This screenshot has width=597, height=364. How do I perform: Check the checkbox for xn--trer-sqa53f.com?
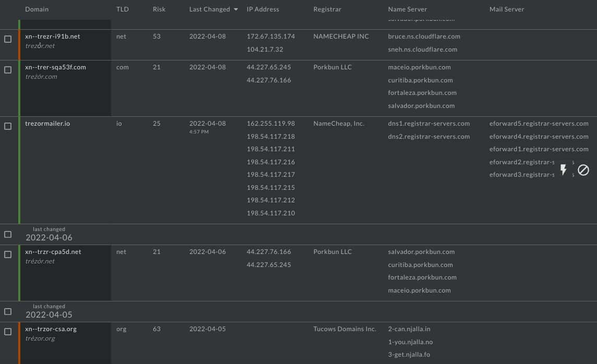coord(8,69)
